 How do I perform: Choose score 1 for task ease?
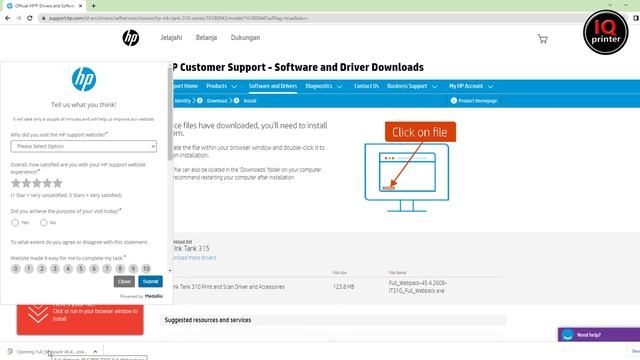[x=29, y=269]
